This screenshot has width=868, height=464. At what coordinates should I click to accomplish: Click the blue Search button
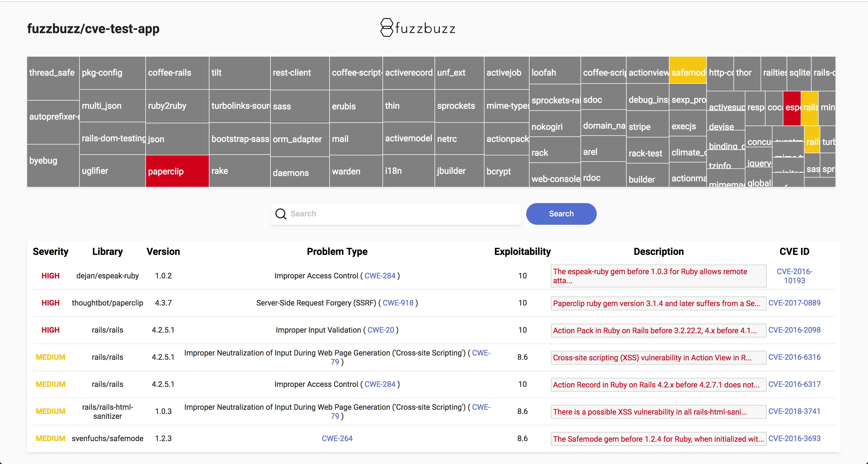[x=561, y=214]
